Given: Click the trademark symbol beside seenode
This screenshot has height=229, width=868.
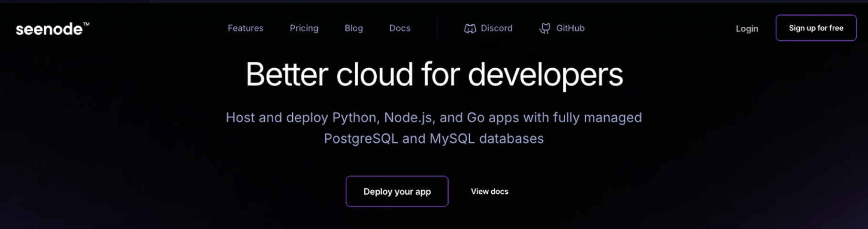Looking at the screenshot, I should tap(86, 24).
